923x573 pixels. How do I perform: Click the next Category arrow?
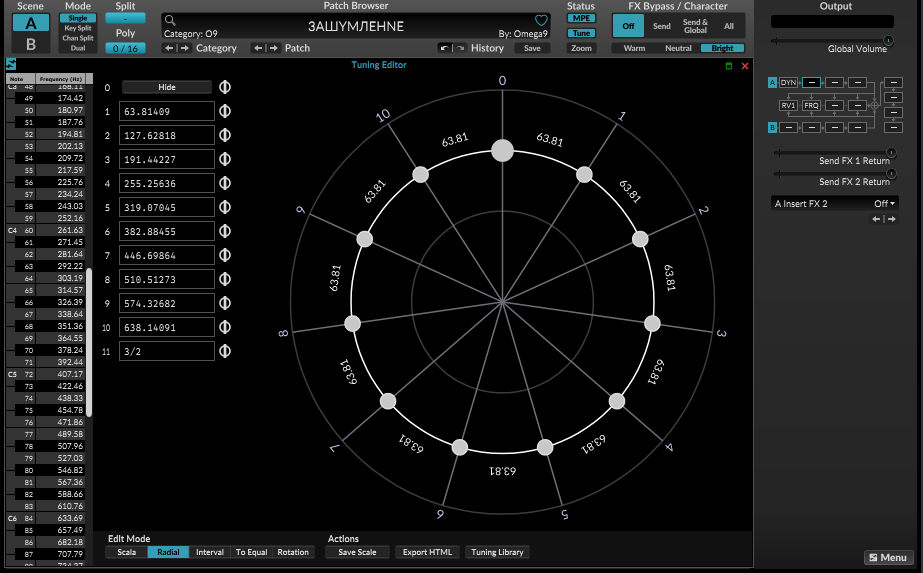point(184,48)
